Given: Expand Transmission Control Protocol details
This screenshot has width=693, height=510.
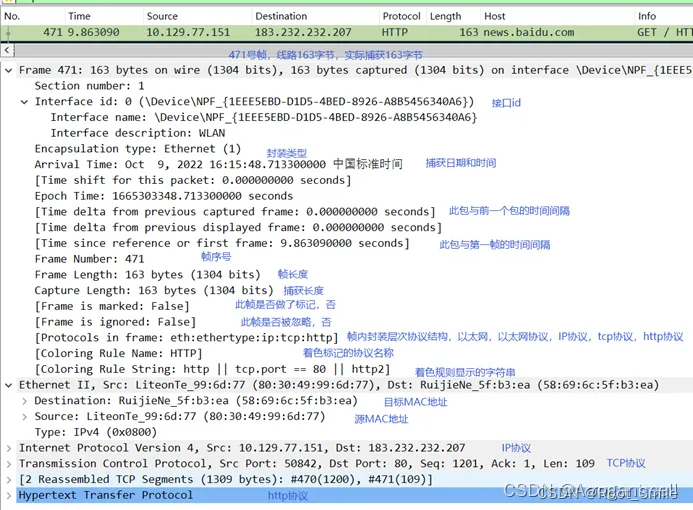Looking at the screenshot, I should (9, 463).
